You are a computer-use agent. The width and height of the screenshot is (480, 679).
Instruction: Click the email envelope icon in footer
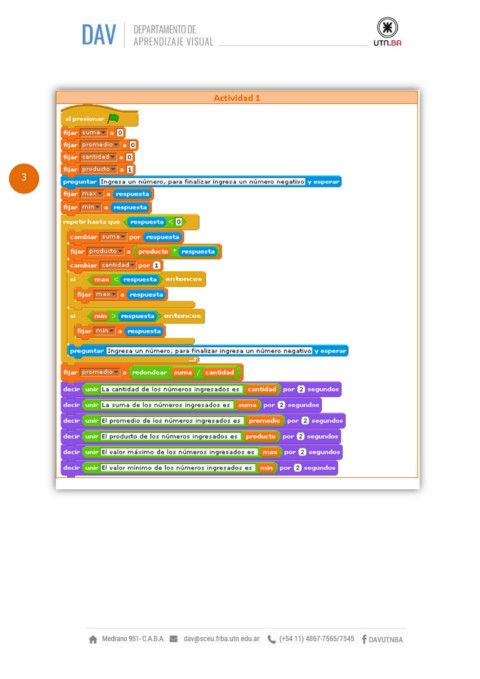[173, 639]
